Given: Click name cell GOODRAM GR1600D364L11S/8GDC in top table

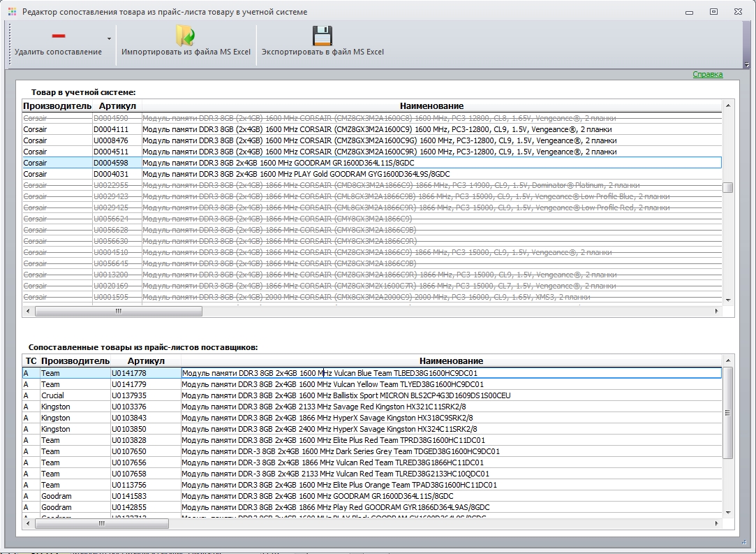Looking at the screenshot, I should click(x=431, y=163).
